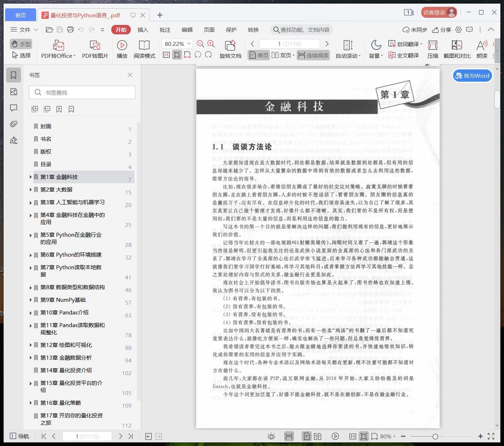Screen dimensions: 504x446
Task: Expand the 第16章 量化策略 bookmark
Action: [x=31, y=403]
